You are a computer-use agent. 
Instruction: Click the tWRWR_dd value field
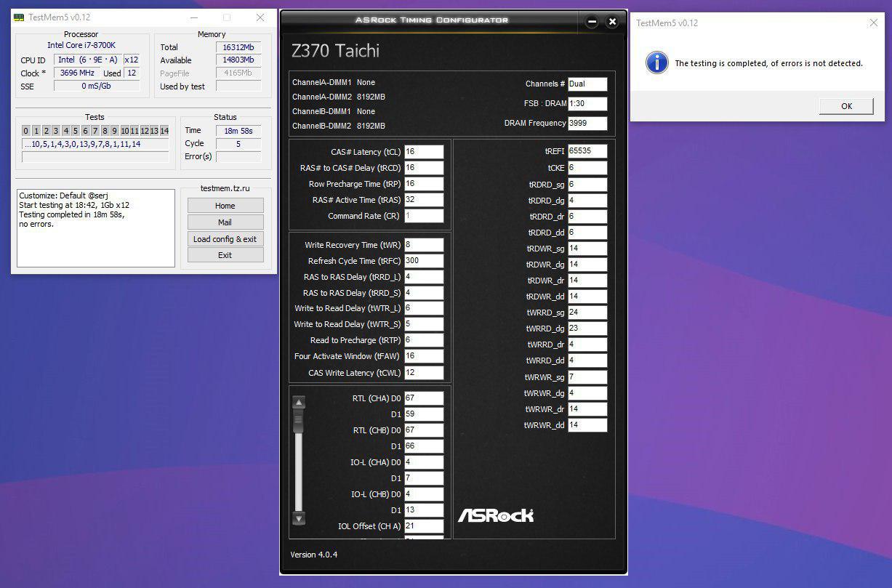coord(587,425)
